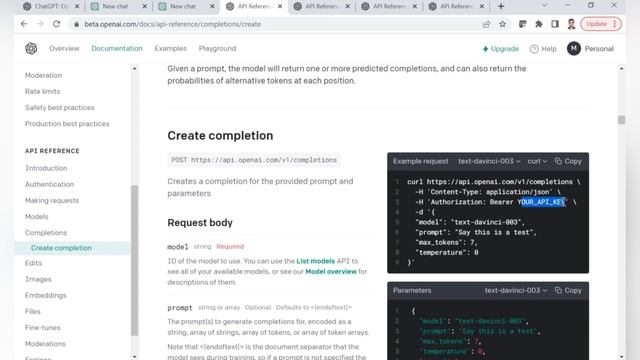
Task: Open Example request model dropdown text-davinci-003
Action: click(x=489, y=161)
